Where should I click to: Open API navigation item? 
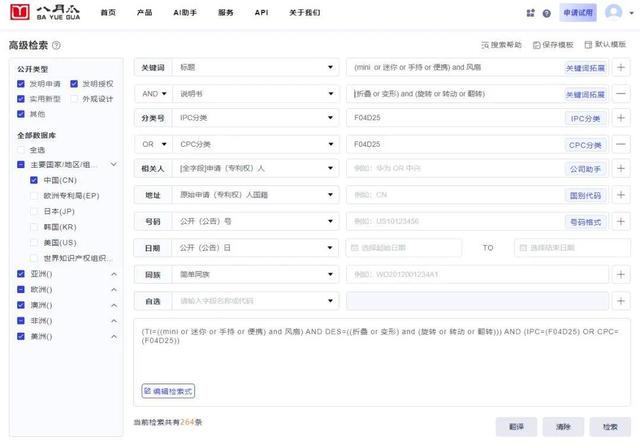262,13
